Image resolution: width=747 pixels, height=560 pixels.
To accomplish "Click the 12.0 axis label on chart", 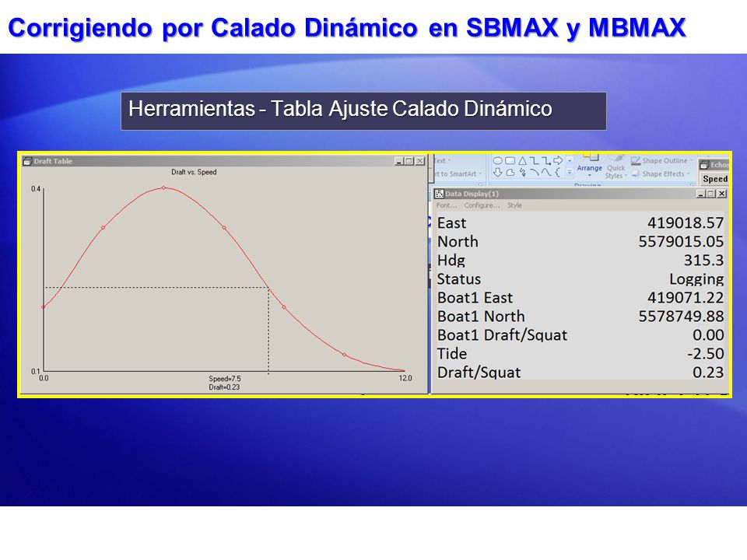I will (405, 378).
